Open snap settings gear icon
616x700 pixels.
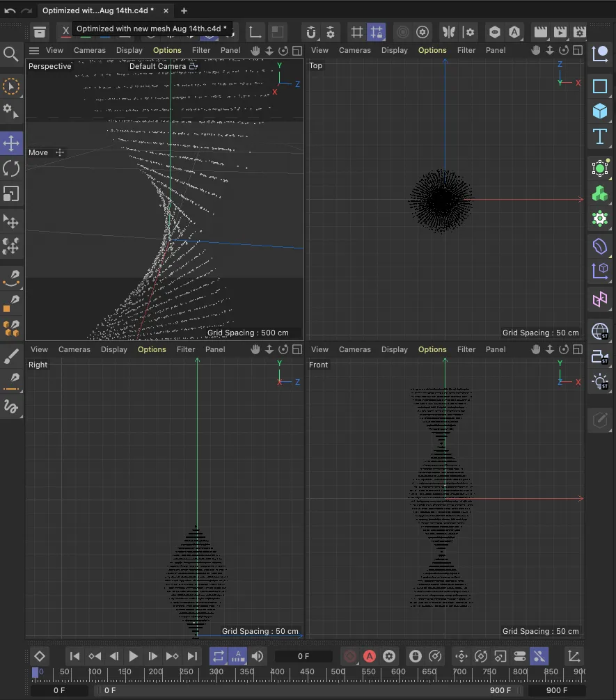(x=331, y=32)
